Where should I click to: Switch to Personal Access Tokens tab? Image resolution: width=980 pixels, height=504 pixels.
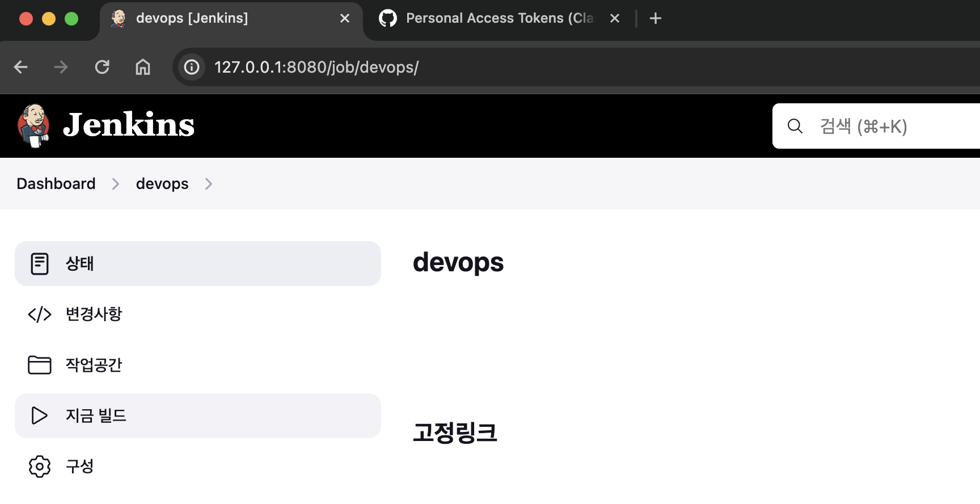pyautogui.click(x=499, y=18)
